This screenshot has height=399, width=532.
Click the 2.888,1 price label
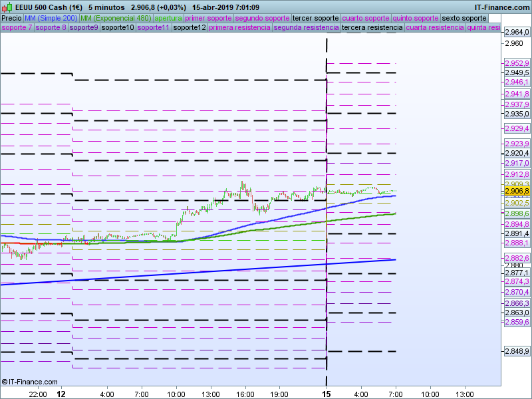click(517, 243)
